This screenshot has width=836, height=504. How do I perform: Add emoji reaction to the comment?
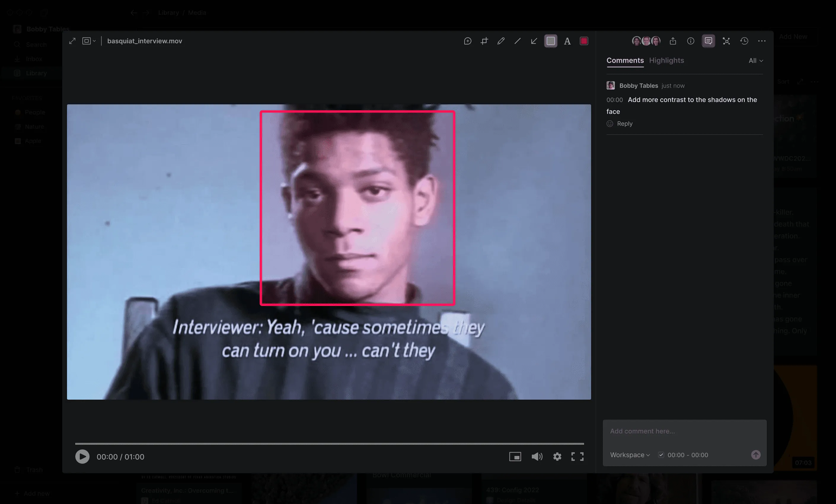[x=610, y=124]
